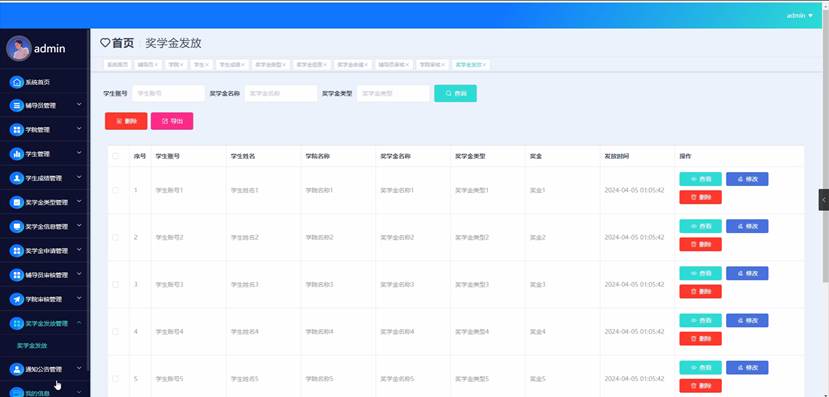Click 查看 for row 4
Screen dimensions: 829x397
(700, 320)
